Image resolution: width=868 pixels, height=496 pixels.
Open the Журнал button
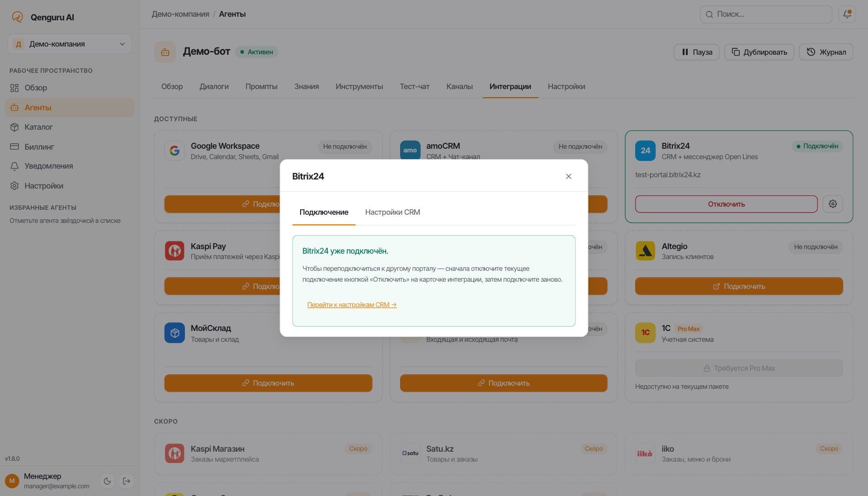[826, 52]
